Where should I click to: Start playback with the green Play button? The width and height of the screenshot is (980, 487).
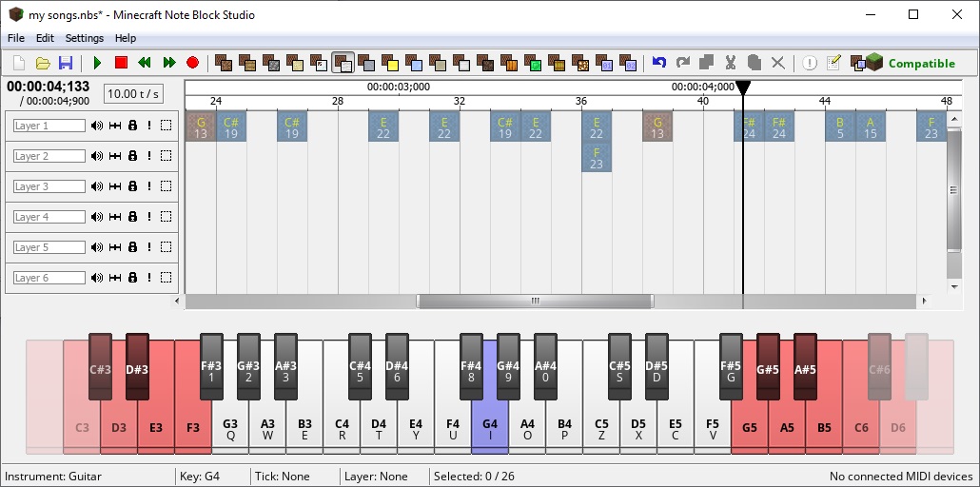coord(97,63)
